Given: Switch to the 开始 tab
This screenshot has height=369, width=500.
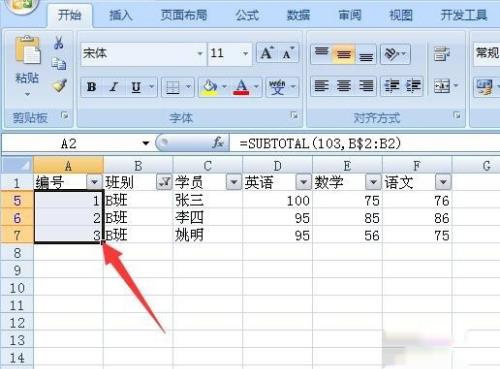Looking at the screenshot, I should pyautogui.click(x=69, y=15).
